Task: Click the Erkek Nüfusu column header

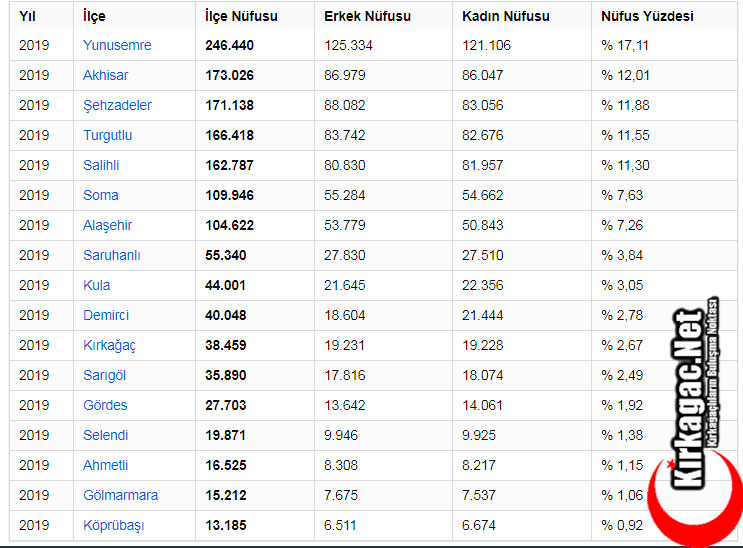Action: click(x=367, y=16)
